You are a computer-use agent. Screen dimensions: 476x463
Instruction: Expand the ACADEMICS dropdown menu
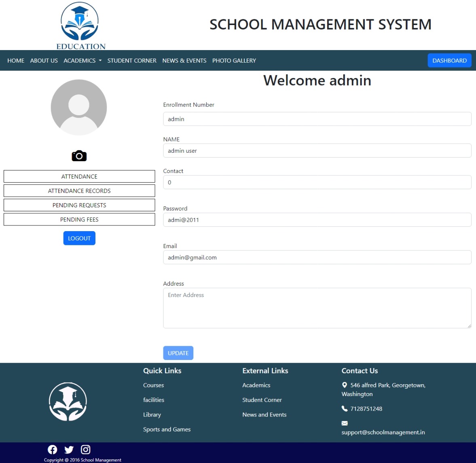(x=82, y=60)
